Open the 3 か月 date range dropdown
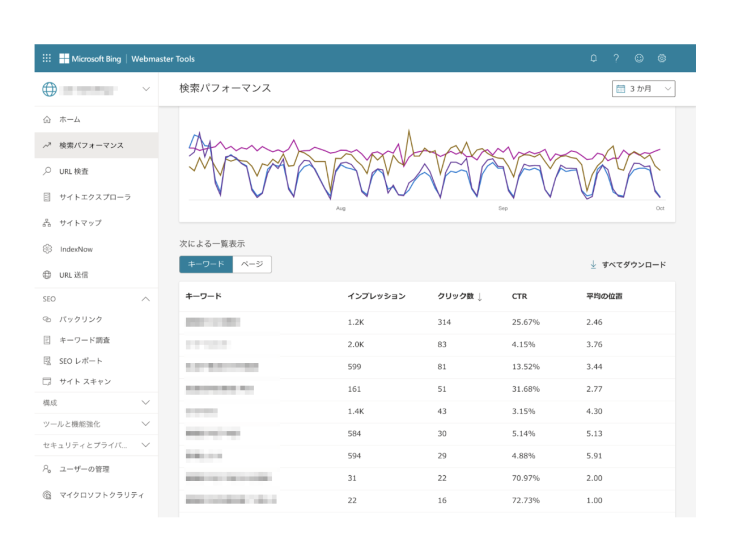Screen dimensions: 730x557 644,89
